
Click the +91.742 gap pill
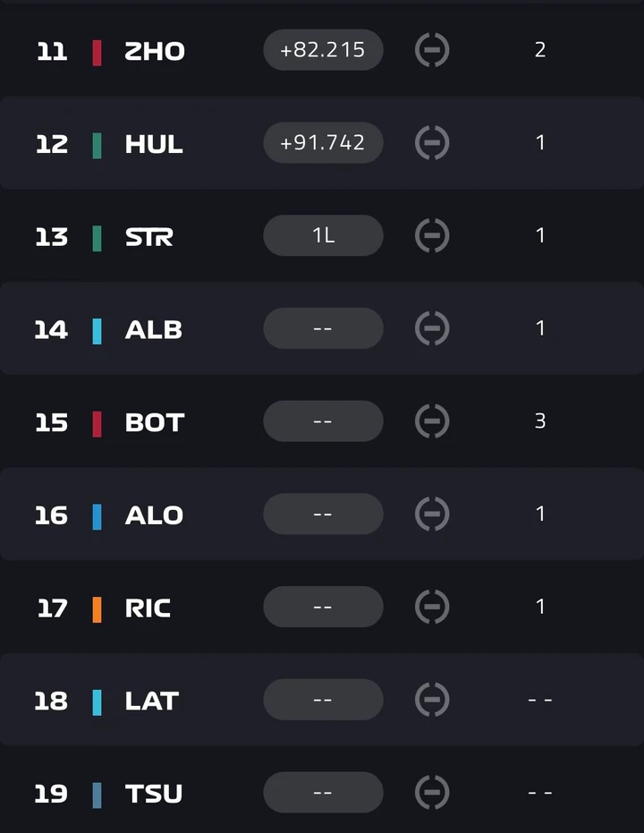[x=323, y=142]
